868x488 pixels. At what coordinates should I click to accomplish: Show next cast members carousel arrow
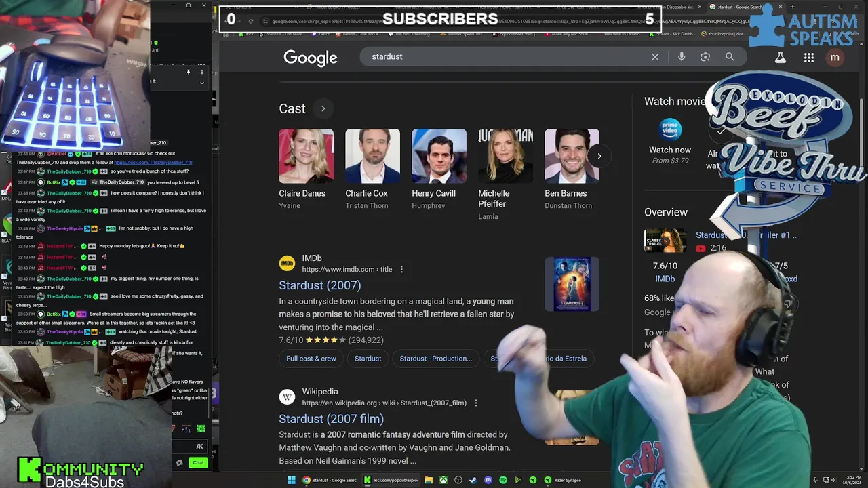pos(599,156)
